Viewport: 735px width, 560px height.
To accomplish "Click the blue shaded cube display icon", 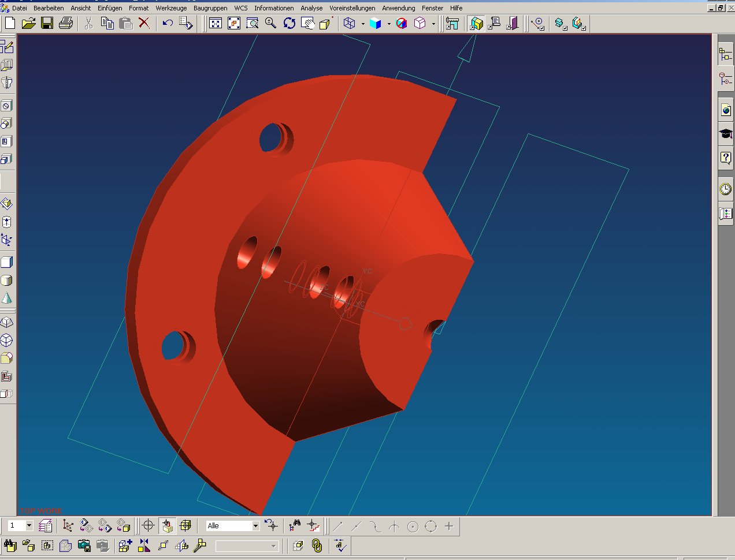I will pyautogui.click(x=376, y=23).
